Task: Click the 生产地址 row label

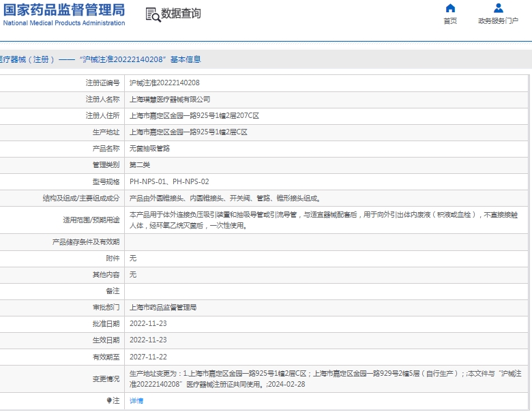Action: [x=106, y=132]
